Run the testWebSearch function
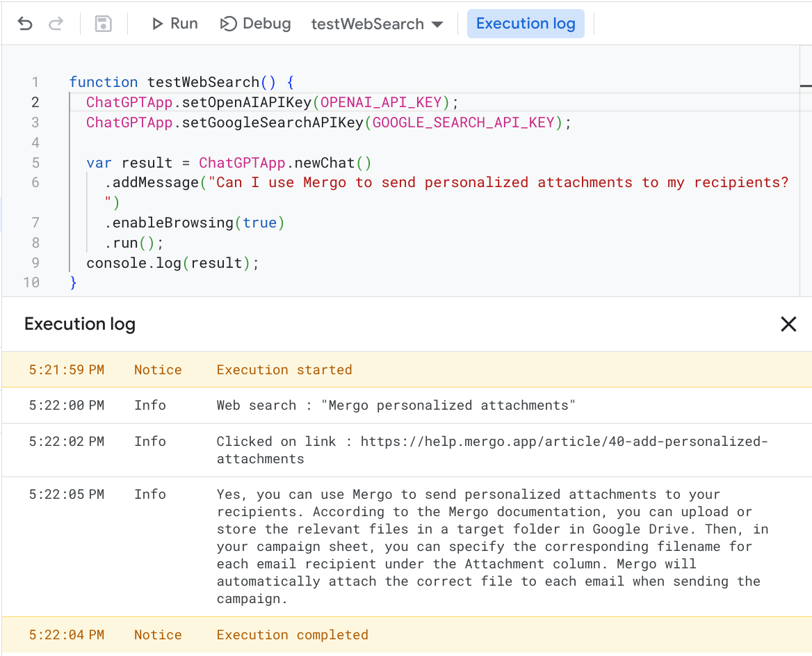The height and width of the screenshot is (656, 812). [174, 24]
